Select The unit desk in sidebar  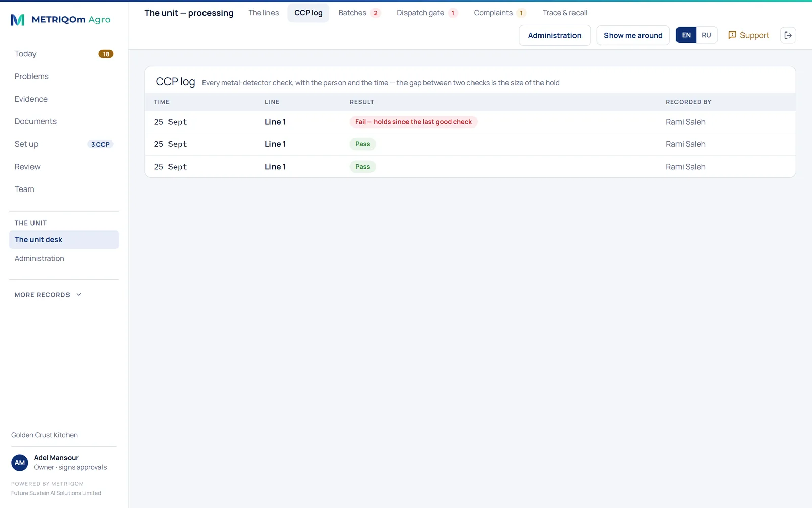point(64,240)
